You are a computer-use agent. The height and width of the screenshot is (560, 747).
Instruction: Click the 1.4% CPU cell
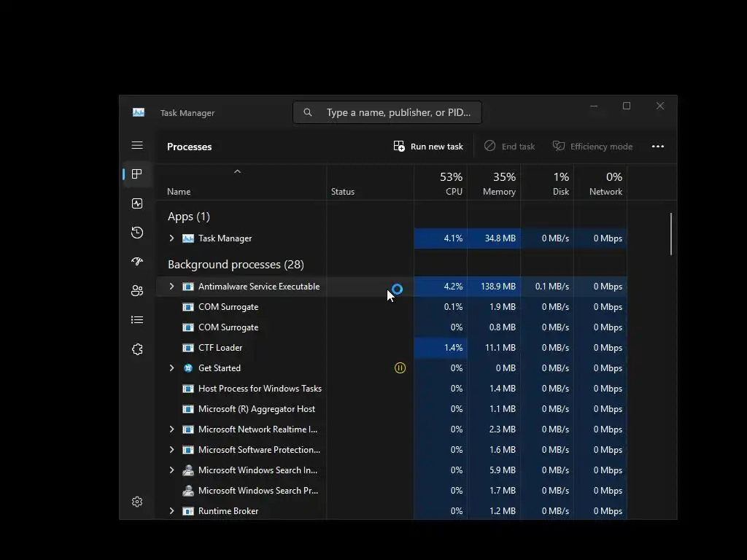point(441,348)
